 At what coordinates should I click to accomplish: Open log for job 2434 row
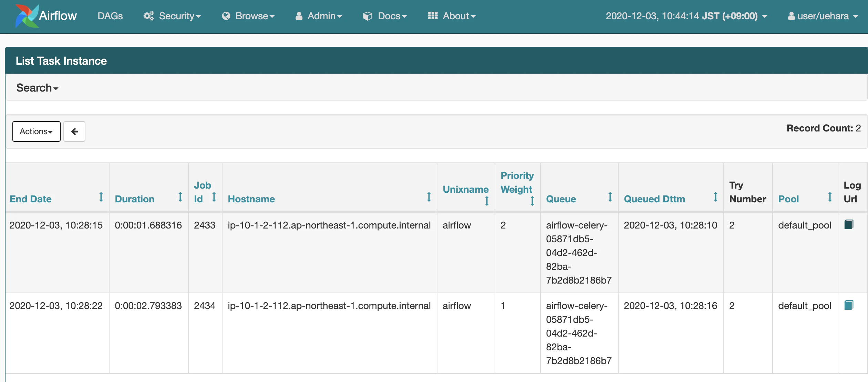click(849, 305)
